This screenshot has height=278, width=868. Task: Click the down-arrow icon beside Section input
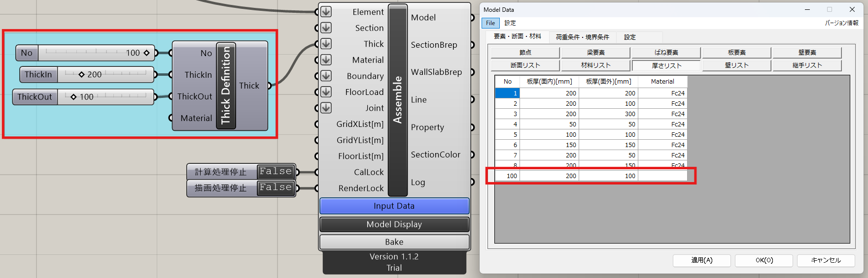(326, 28)
